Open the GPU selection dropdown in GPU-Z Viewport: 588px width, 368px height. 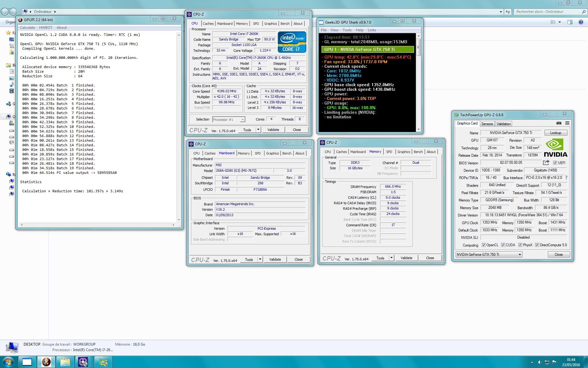click(x=489, y=255)
